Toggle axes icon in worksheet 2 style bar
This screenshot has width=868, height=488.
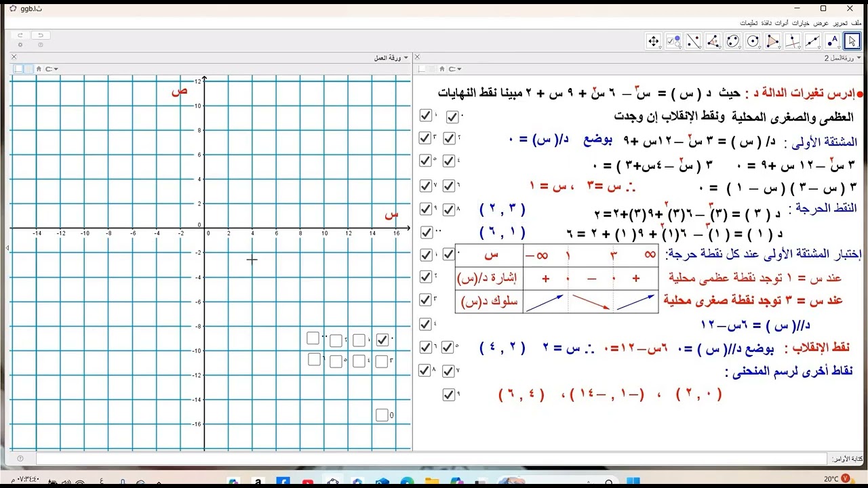point(422,68)
